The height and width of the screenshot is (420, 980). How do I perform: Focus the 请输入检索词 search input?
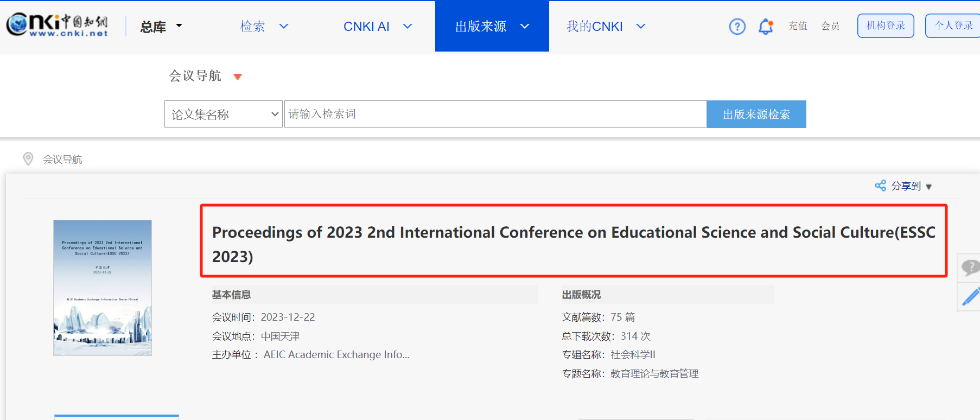coord(495,114)
